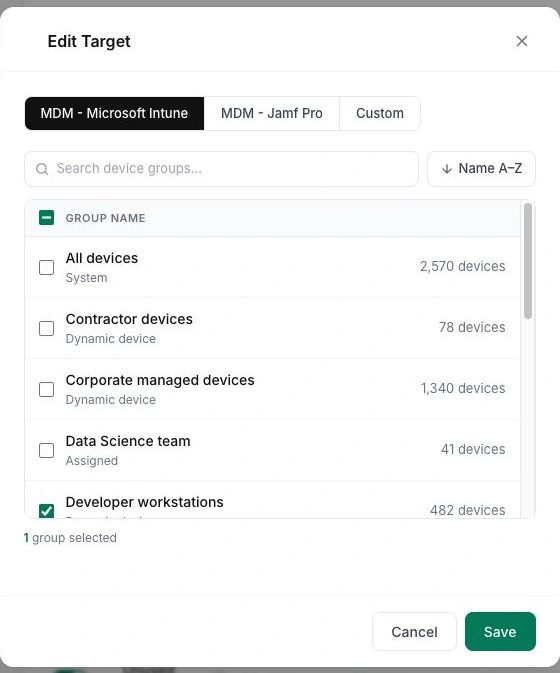Cancel editing the target
The image size is (560, 673).
[x=414, y=631]
